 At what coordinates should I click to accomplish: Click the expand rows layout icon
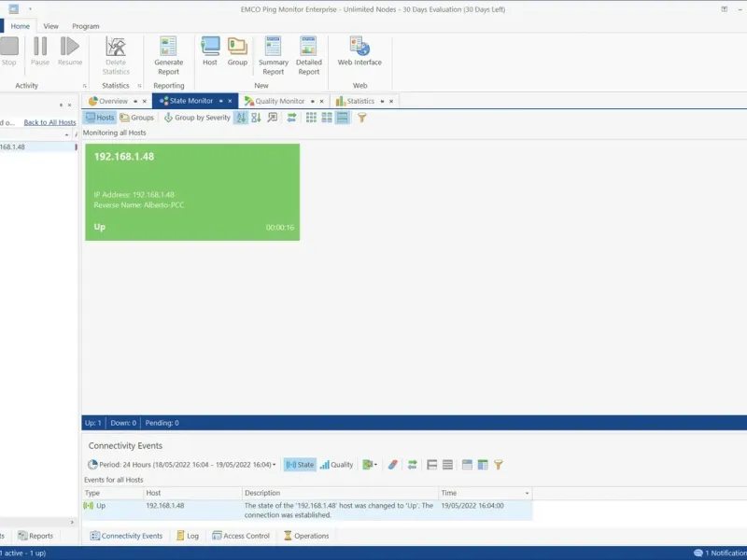point(447,465)
